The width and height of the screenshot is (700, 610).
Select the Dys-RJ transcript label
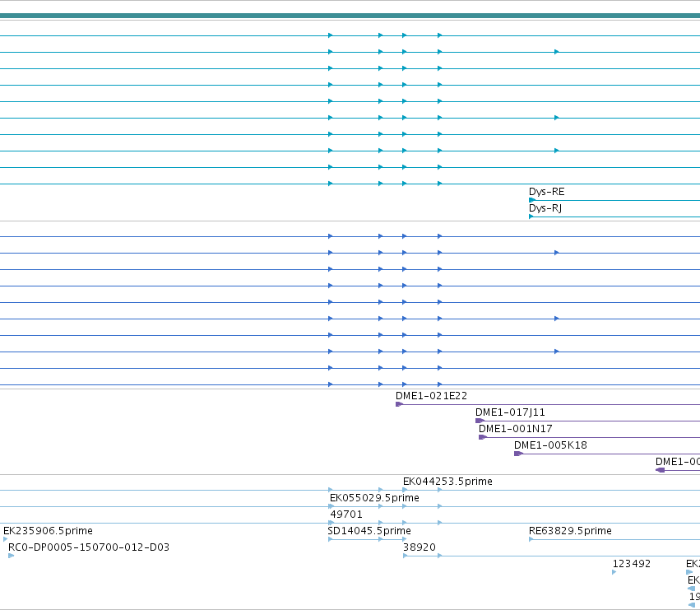tap(545, 208)
